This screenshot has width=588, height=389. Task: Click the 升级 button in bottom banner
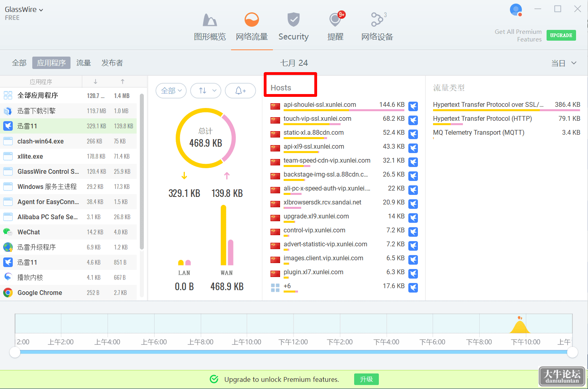tap(367, 379)
